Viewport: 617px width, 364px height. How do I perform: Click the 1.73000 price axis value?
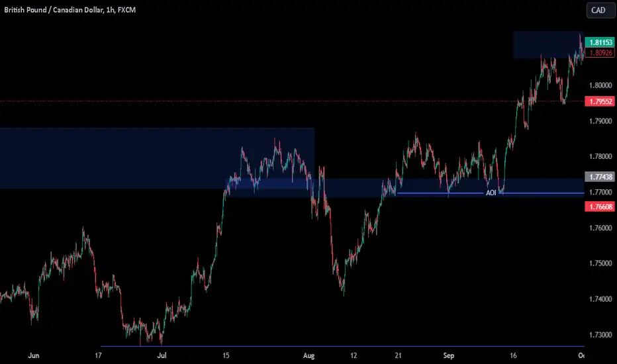600,335
